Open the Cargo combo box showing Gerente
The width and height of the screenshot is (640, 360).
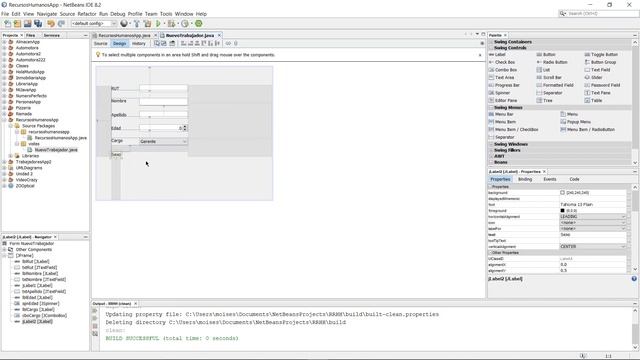(163, 141)
